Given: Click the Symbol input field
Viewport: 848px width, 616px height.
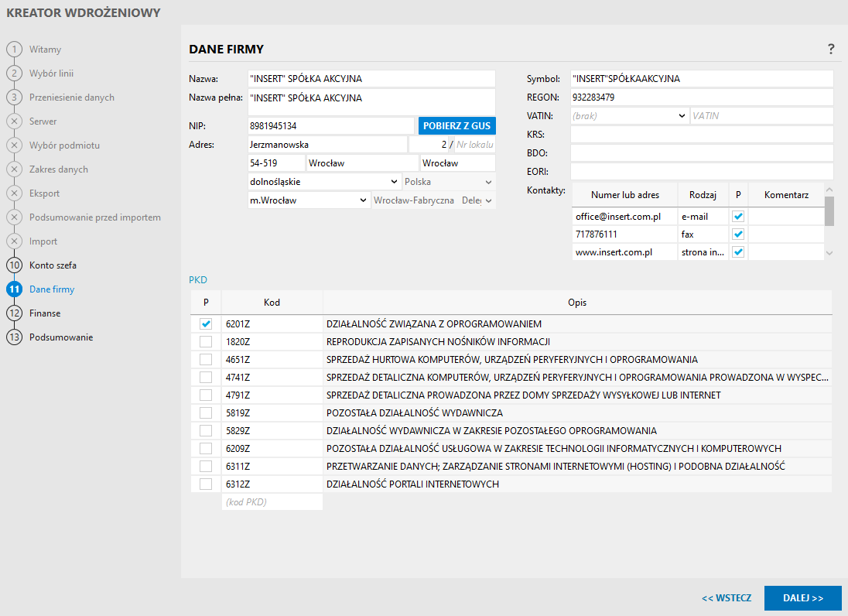Looking at the screenshot, I should click(702, 78).
